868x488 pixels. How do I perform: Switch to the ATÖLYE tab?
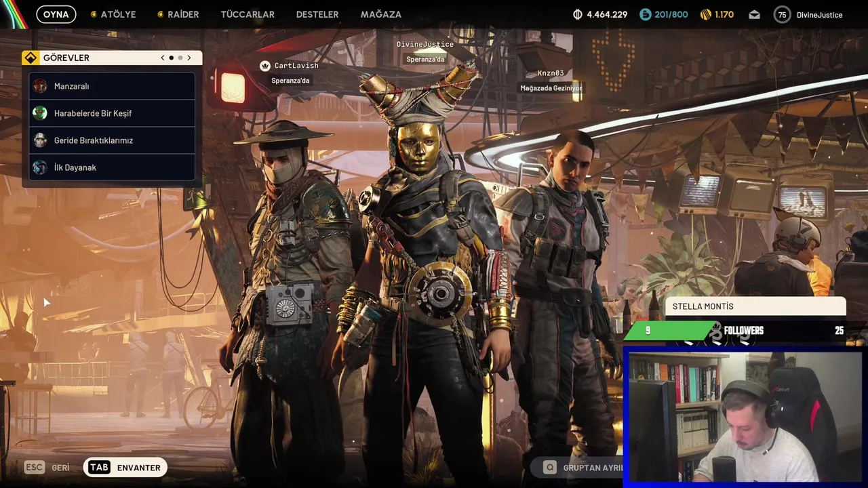(x=118, y=14)
